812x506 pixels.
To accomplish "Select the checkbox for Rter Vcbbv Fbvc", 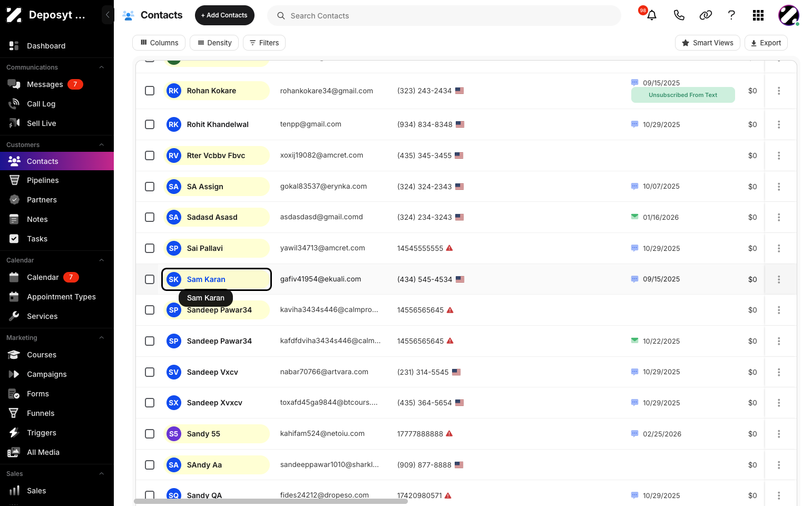I will [x=150, y=155].
